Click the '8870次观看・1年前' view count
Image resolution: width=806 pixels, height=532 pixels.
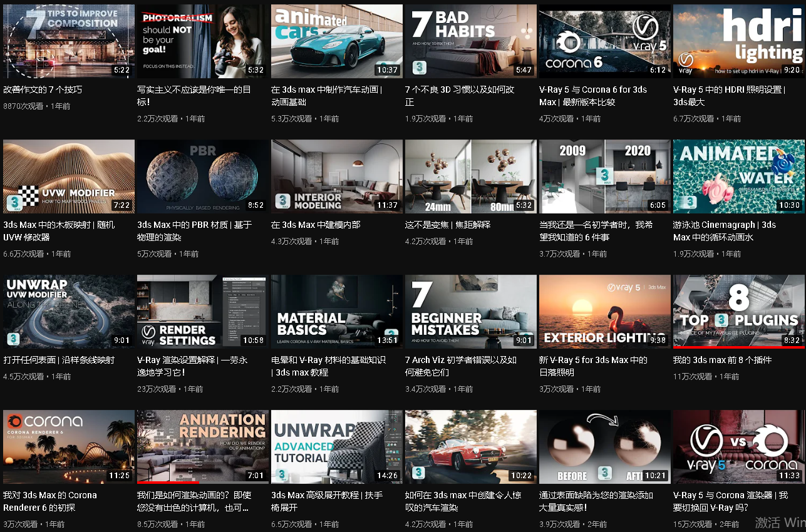[37, 106]
